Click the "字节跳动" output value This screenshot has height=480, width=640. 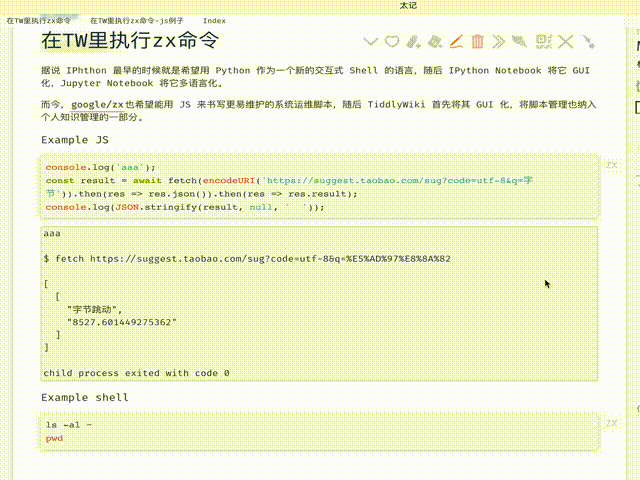(94, 309)
